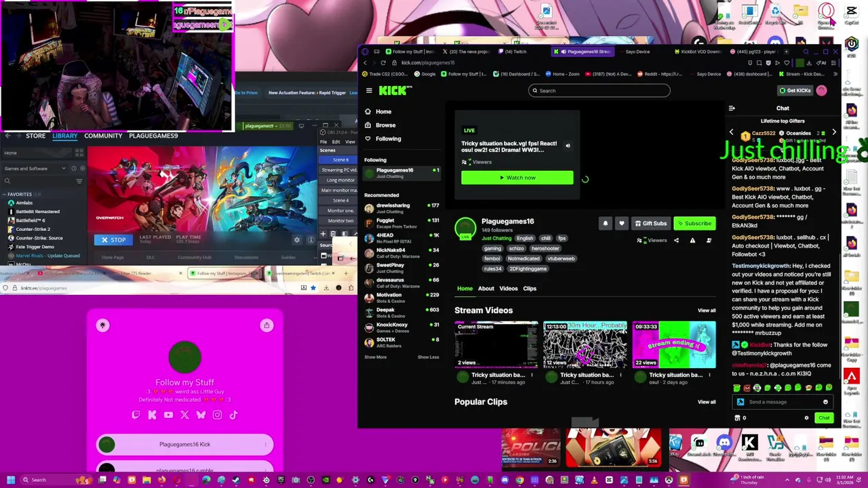Select Aimlabs in Steam favorites
Image resolution: width=868 pixels, height=488 pixels.
click(24, 203)
